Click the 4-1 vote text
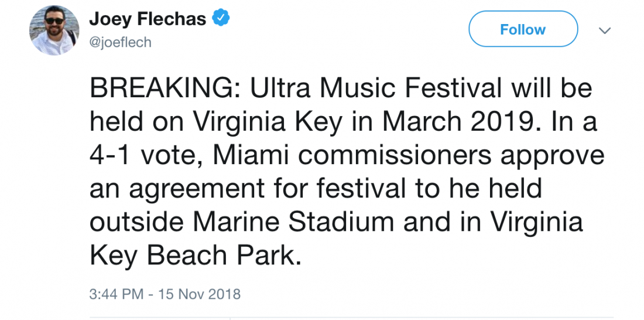644x320 pixels. (x=145, y=155)
